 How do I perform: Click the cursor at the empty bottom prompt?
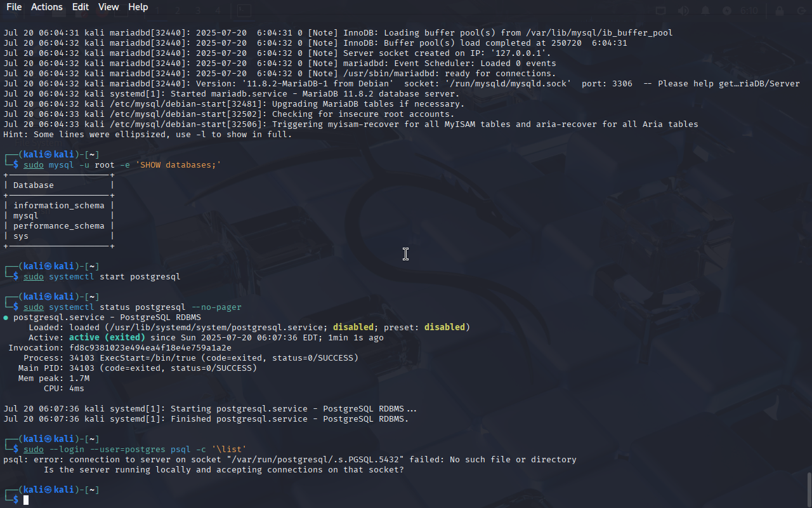coord(26,500)
